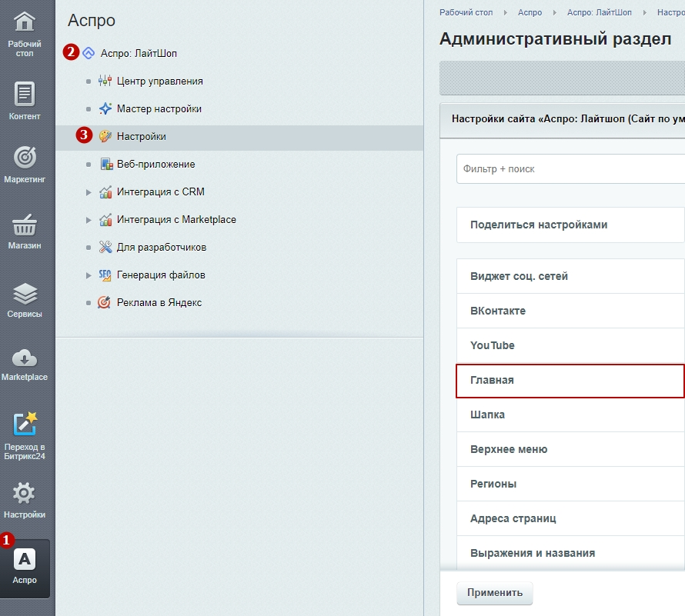Open the Маркетинг target icon
685x616 pixels.
tap(25, 157)
